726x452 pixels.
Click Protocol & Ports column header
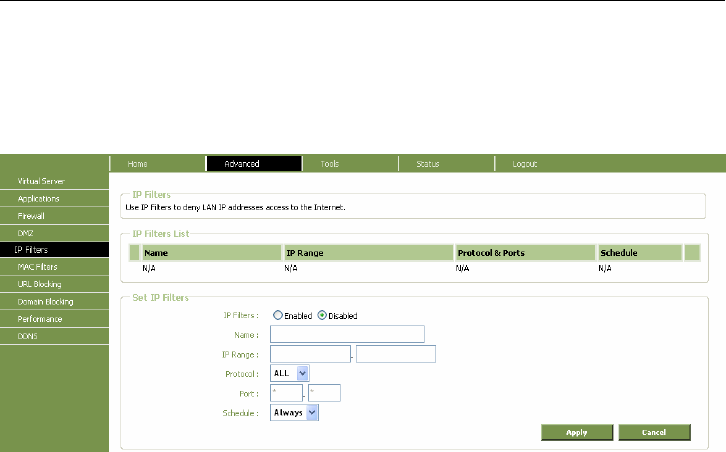pos(525,253)
